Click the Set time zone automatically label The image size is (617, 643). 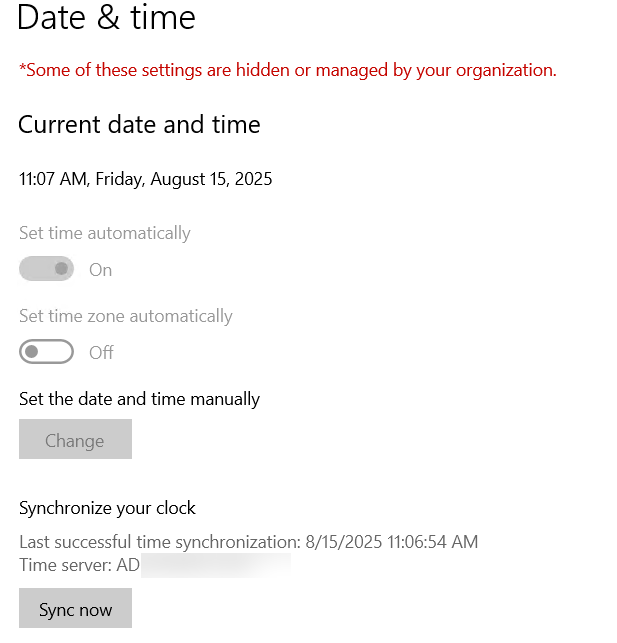coord(125,316)
